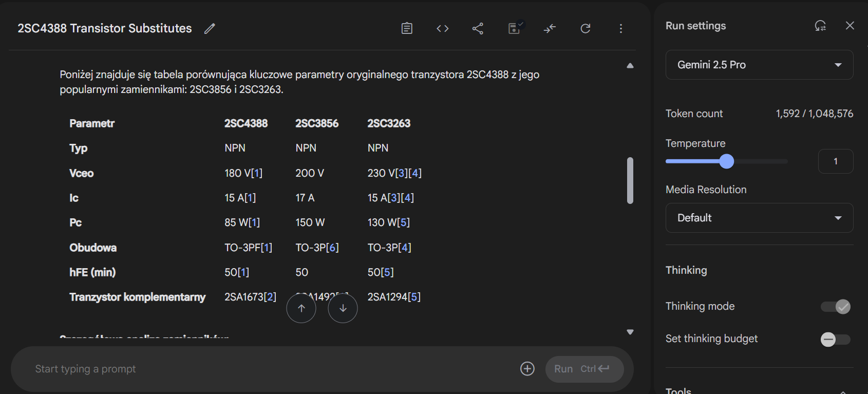
Task: Click the refresh chat icon
Action: click(x=586, y=28)
